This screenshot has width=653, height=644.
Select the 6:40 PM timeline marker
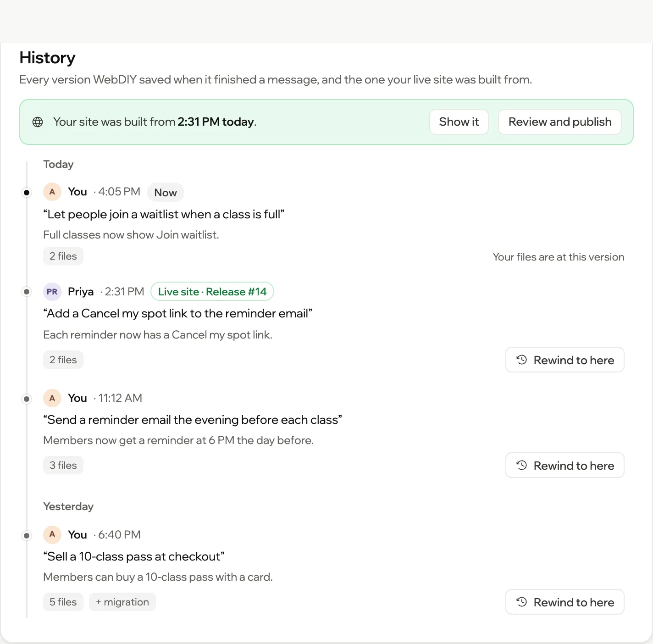pos(27,536)
